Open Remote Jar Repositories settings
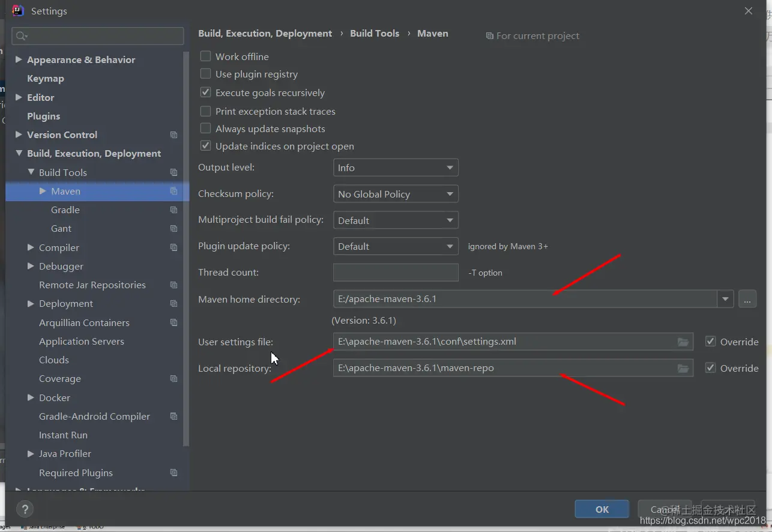 pyautogui.click(x=92, y=285)
